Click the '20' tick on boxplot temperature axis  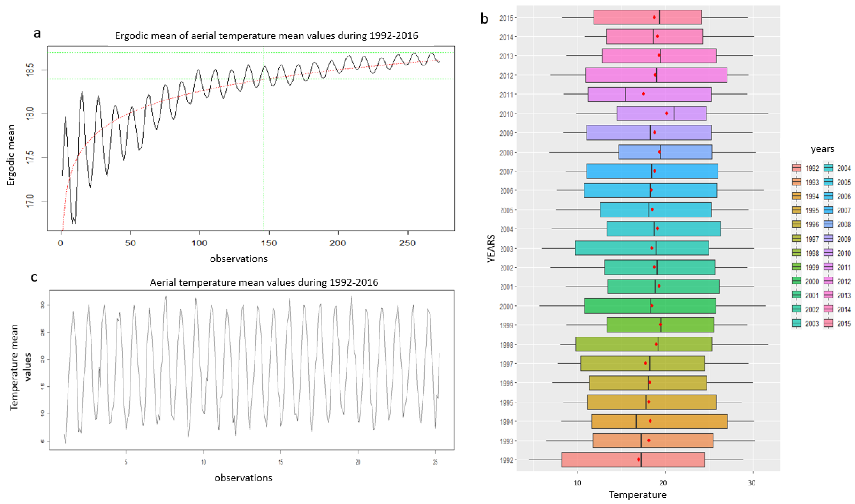click(x=663, y=483)
